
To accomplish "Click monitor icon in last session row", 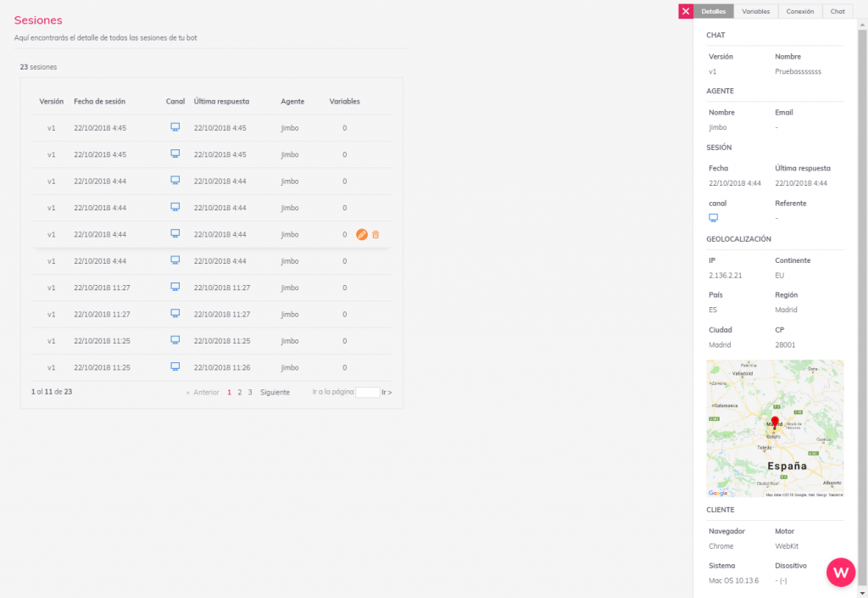I will click(x=175, y=366).
